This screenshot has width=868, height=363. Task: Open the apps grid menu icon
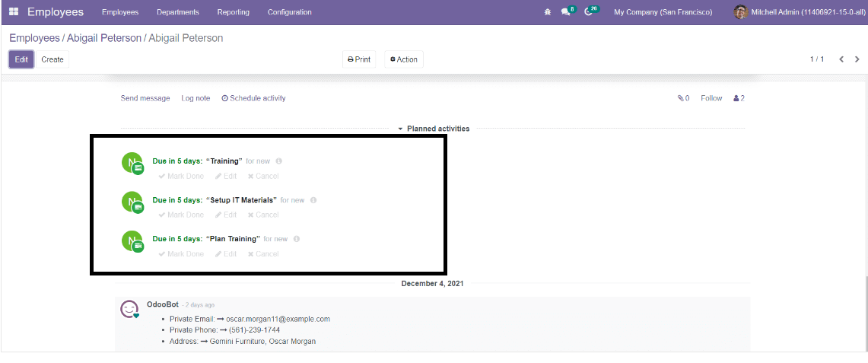click(x=14, y=11)
